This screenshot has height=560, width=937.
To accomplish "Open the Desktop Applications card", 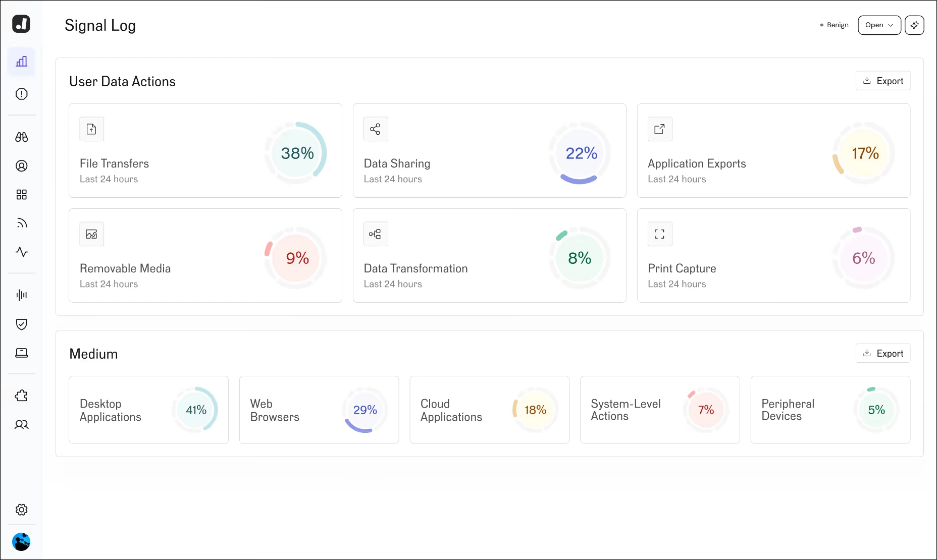I will [x=148, y=410].
